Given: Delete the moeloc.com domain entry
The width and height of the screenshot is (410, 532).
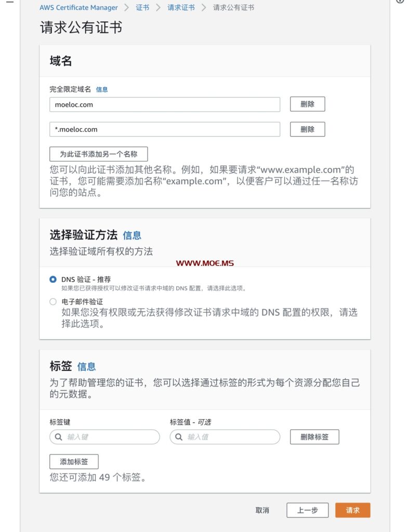Looking at the screenshot, I should (x=307, y=104).
